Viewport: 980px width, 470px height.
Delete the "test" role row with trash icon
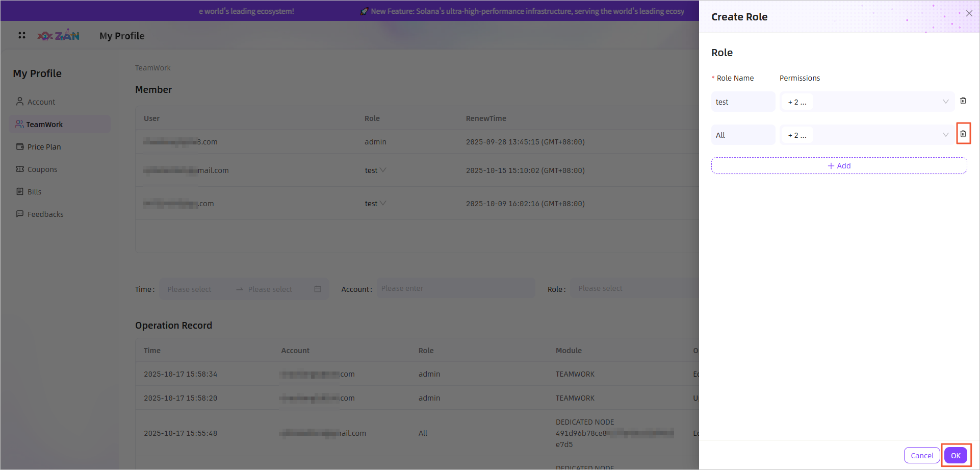coord(963,101)
